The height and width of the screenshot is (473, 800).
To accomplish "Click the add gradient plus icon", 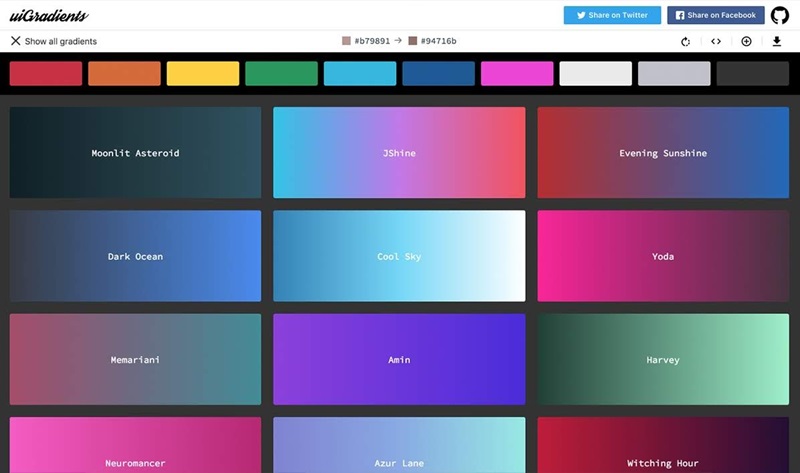I will click(x=746, y=41).
